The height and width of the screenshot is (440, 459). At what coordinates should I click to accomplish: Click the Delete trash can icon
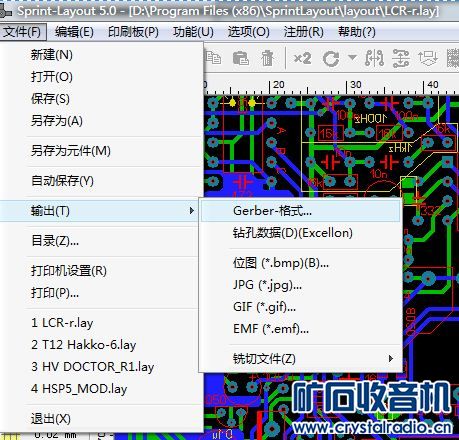pyautogui.click(x=267, y=58)
